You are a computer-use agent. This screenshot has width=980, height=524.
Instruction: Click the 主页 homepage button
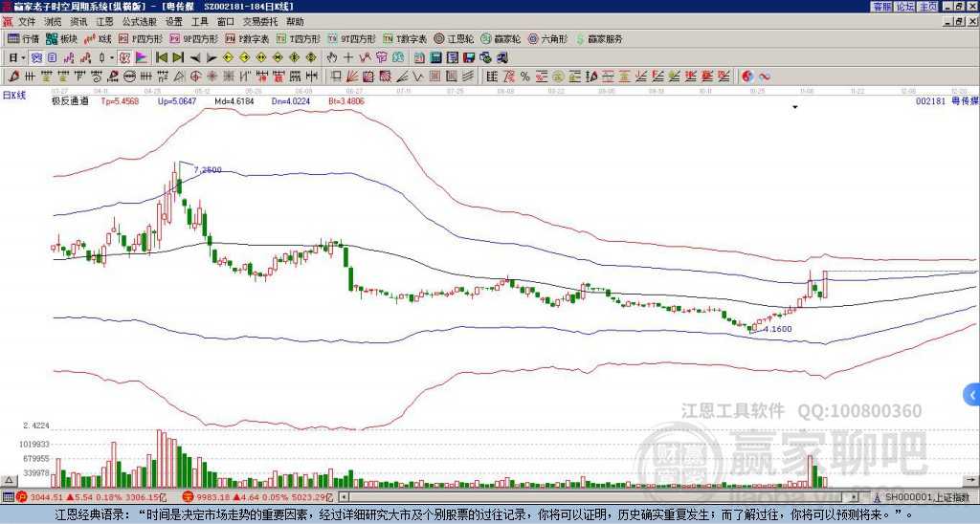[928, 7]
